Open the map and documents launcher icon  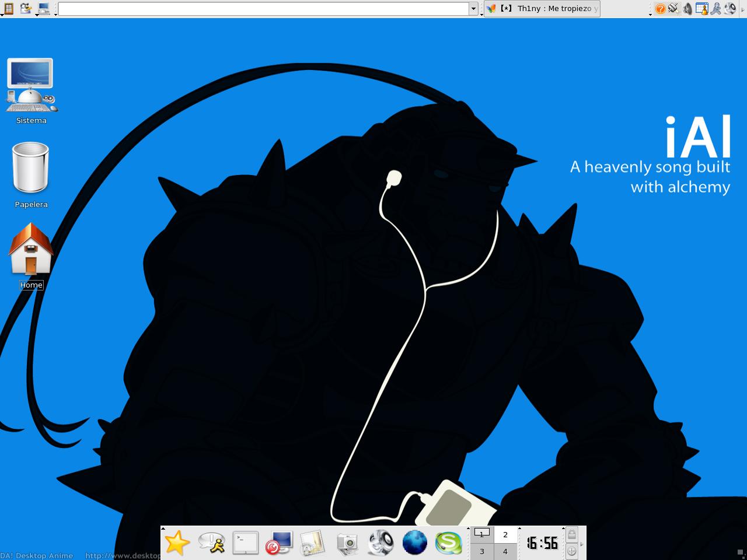[313, 543]
